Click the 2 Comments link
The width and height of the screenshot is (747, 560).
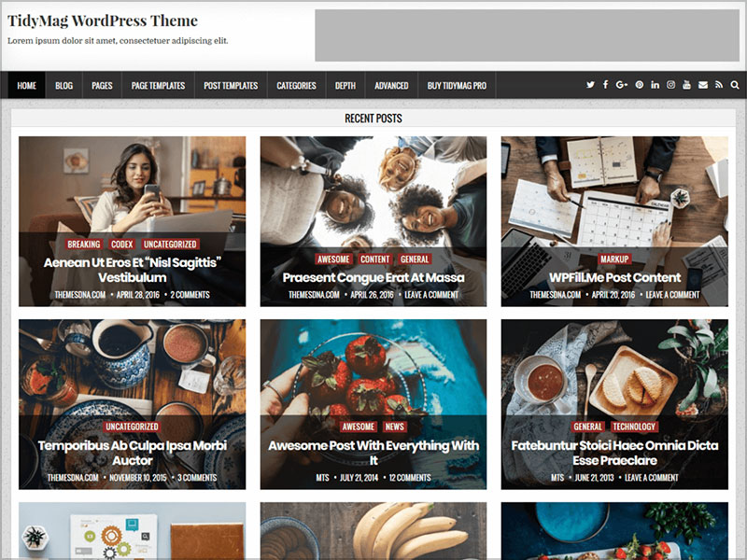tap(190, 294)
